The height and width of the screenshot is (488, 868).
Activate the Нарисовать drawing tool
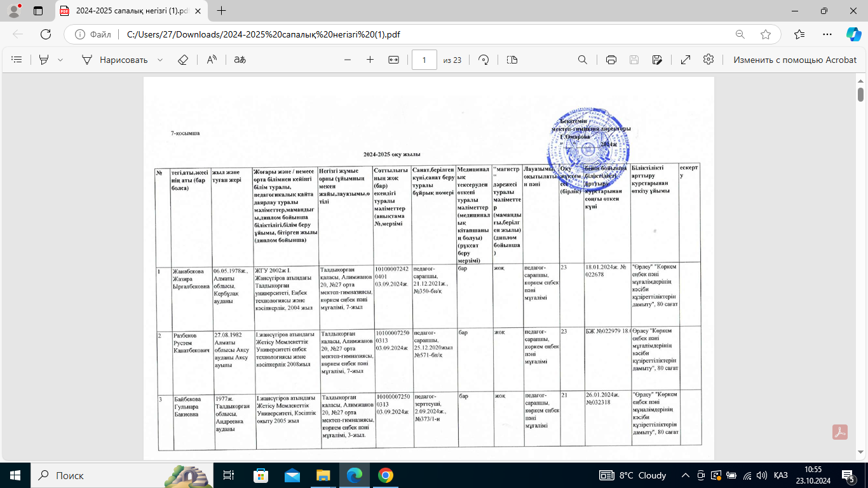click(115, 60)
